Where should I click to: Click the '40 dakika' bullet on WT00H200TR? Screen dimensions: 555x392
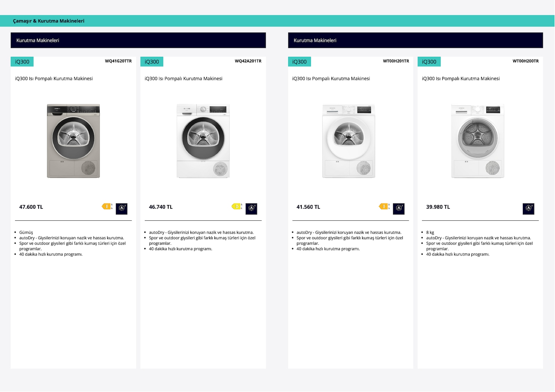pyautogui.click(x=458, y=254)
